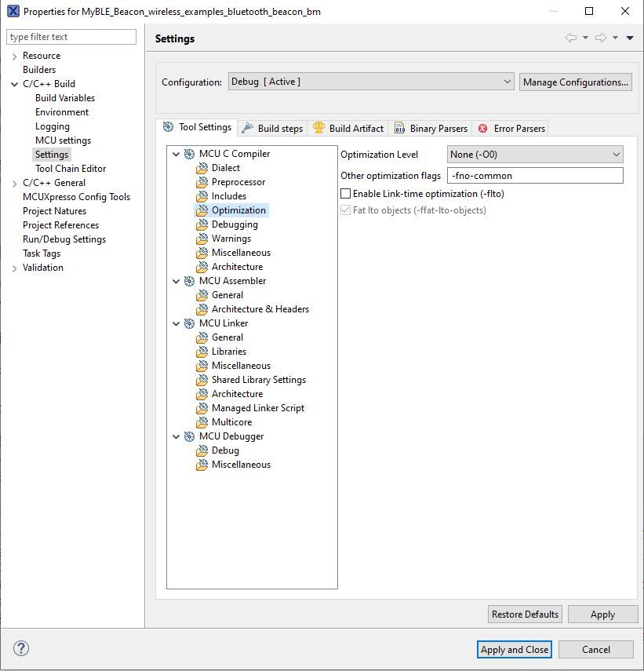Screen dimensions: 644x671
Task: Click the MCU Assembler tool icon
Action: pyautogui.click(x=189, y=281)
